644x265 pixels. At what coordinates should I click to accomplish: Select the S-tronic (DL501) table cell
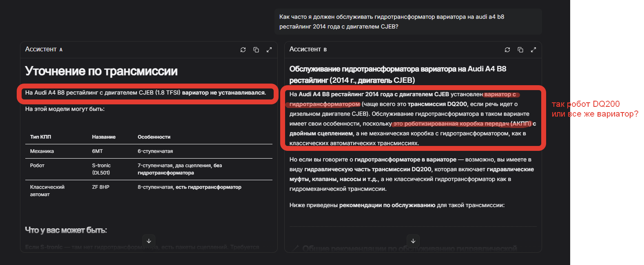pos(101,169)
